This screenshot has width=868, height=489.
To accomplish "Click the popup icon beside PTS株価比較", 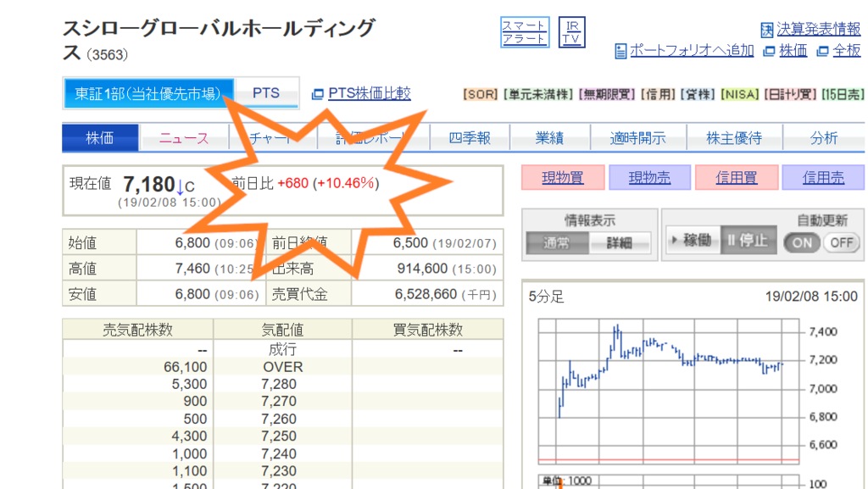I will click(x=317, y=95).
